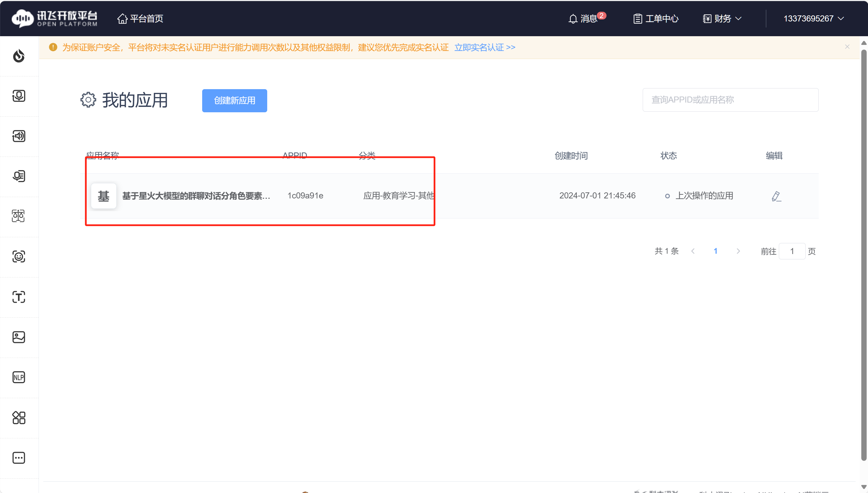Click the 创建时间 column header

(571, 156)
